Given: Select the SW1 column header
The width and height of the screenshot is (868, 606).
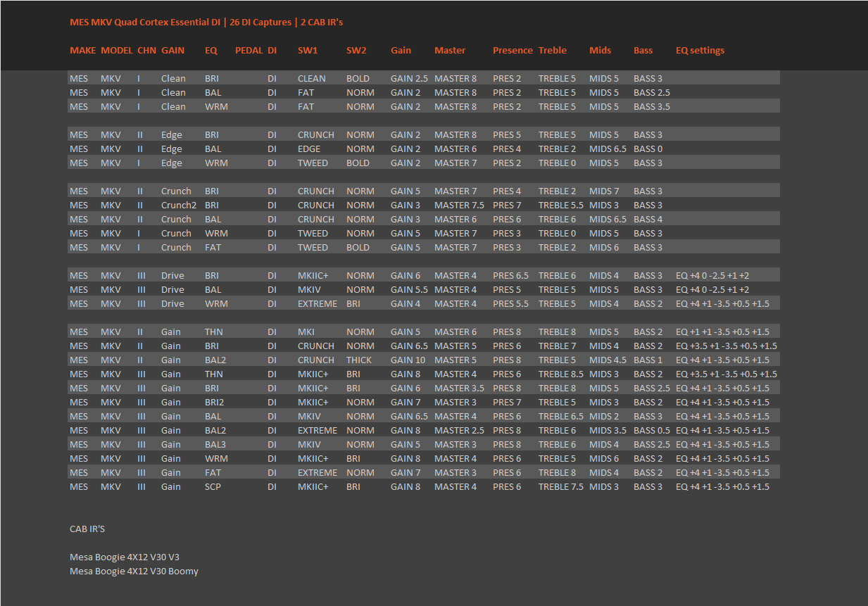Looking at the screenshot, I should point(308,51).
